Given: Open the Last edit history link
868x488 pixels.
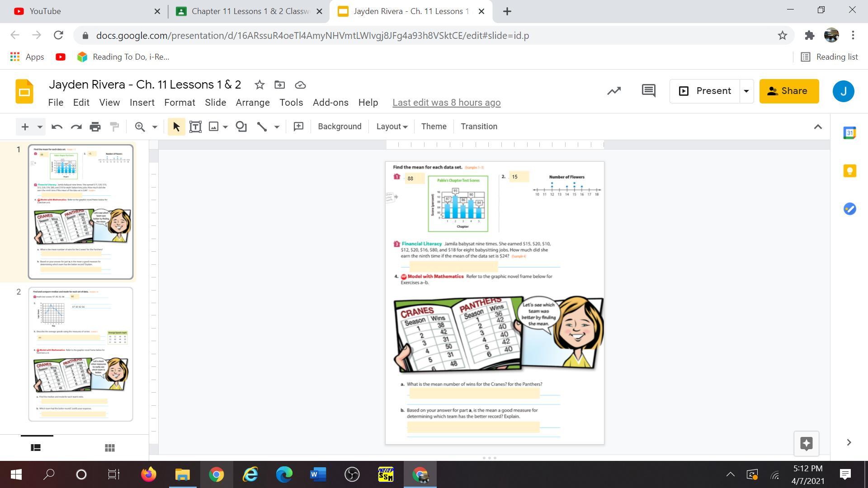Looking at the screenshot, I should 446,103.
